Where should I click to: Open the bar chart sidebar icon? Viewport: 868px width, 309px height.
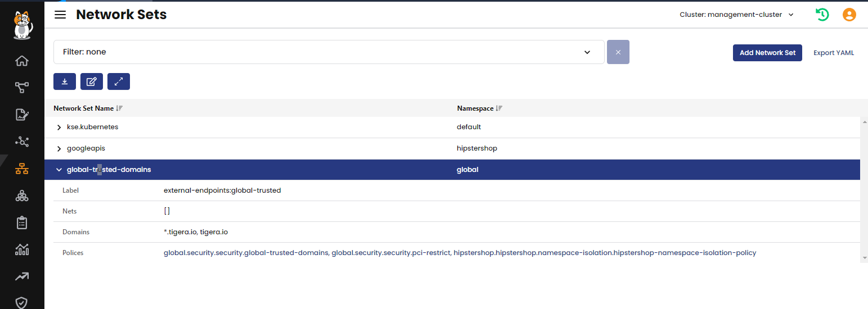click(22, 249)
